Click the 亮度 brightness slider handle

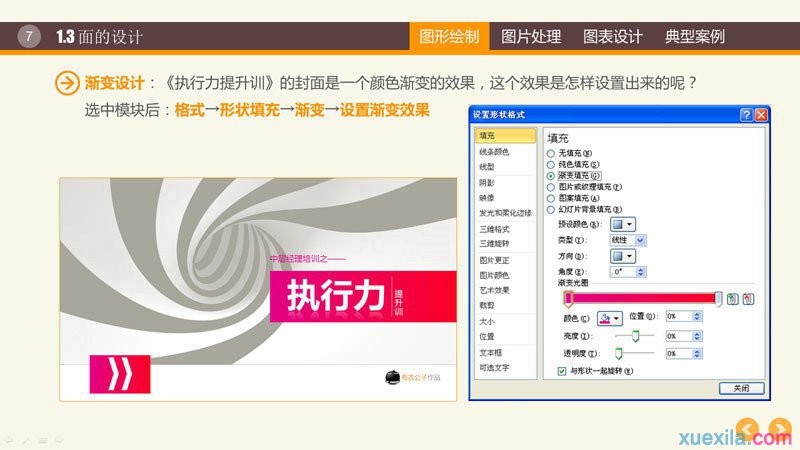coord(634,336)
